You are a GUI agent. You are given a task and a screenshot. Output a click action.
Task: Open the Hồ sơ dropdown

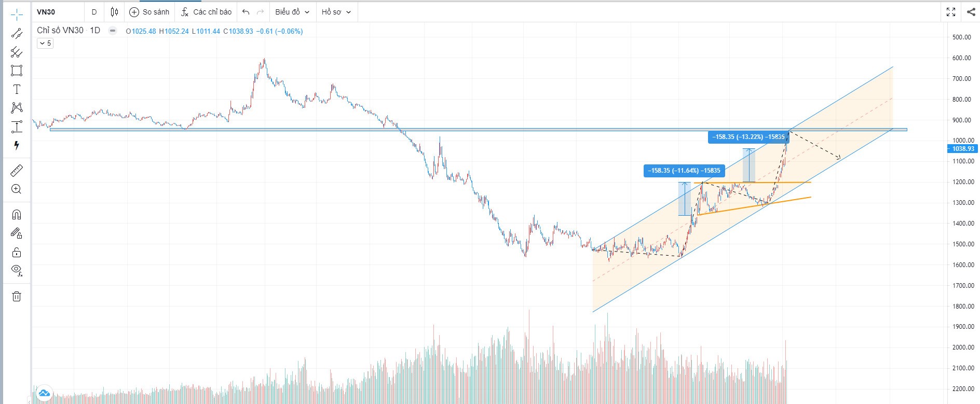click(336, 12)
